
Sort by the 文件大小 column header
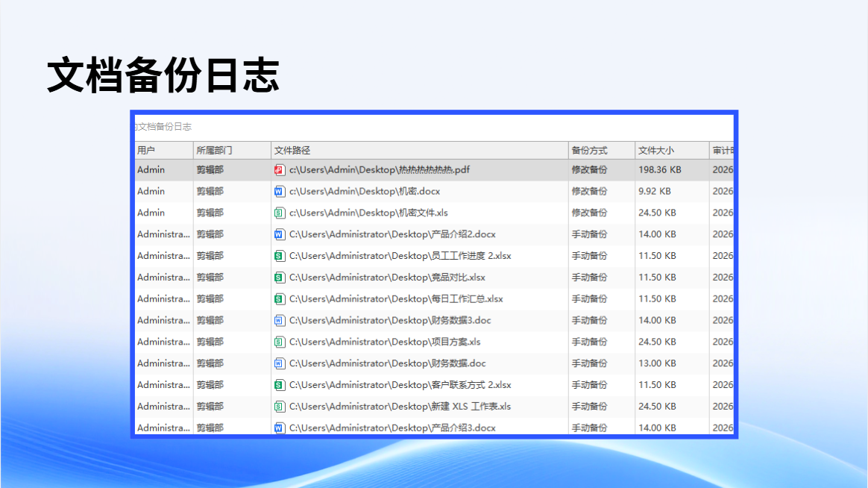[672, 150]
